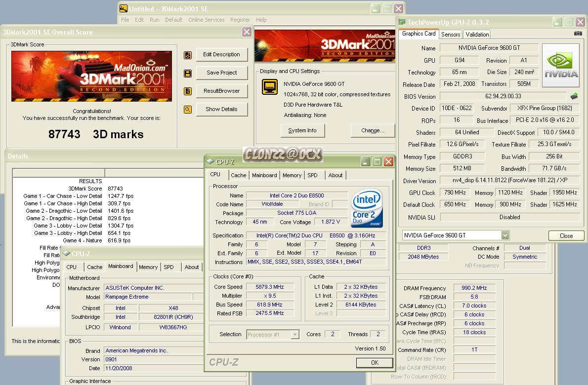Click the Driver Version field in GPU-Z

point(509,180)
